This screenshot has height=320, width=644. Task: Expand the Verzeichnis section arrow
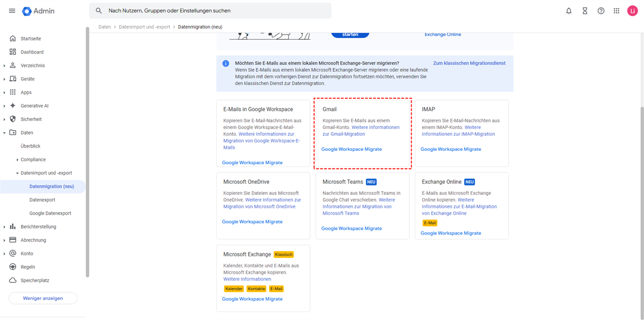4,66
